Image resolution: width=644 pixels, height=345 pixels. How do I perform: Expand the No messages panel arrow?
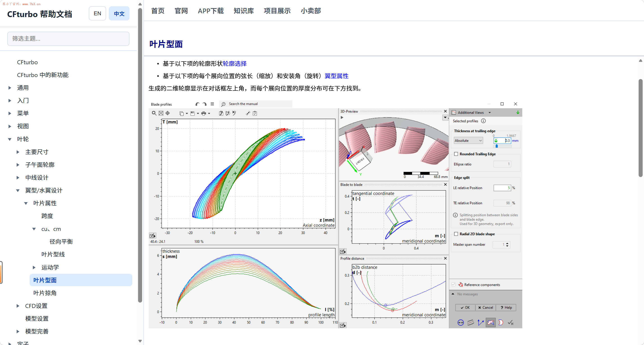[x=453, y=294]
